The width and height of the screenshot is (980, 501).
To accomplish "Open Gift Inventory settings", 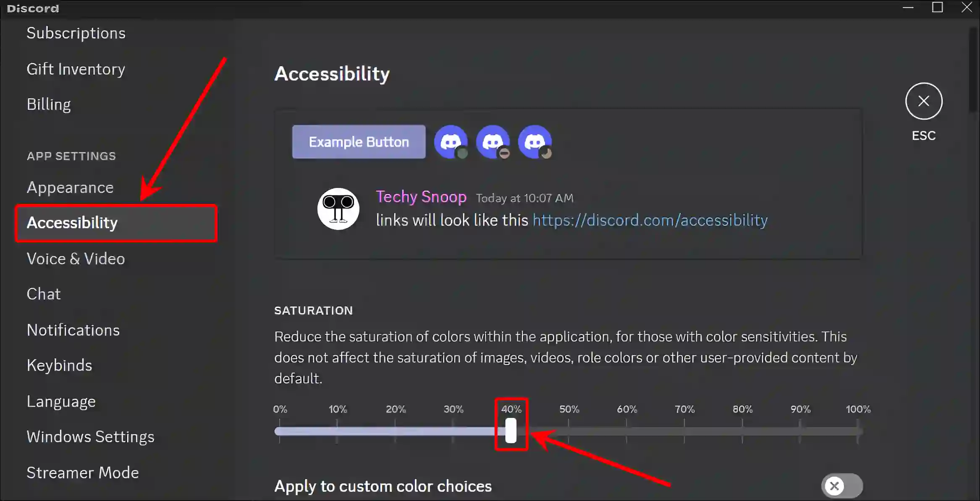I will 76,68.
